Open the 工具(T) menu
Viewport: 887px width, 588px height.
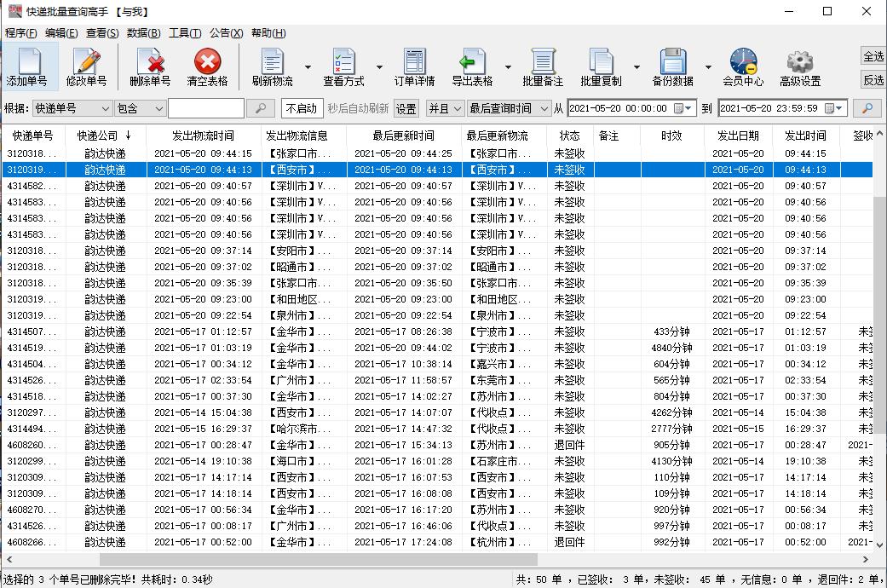click(185, 33)
